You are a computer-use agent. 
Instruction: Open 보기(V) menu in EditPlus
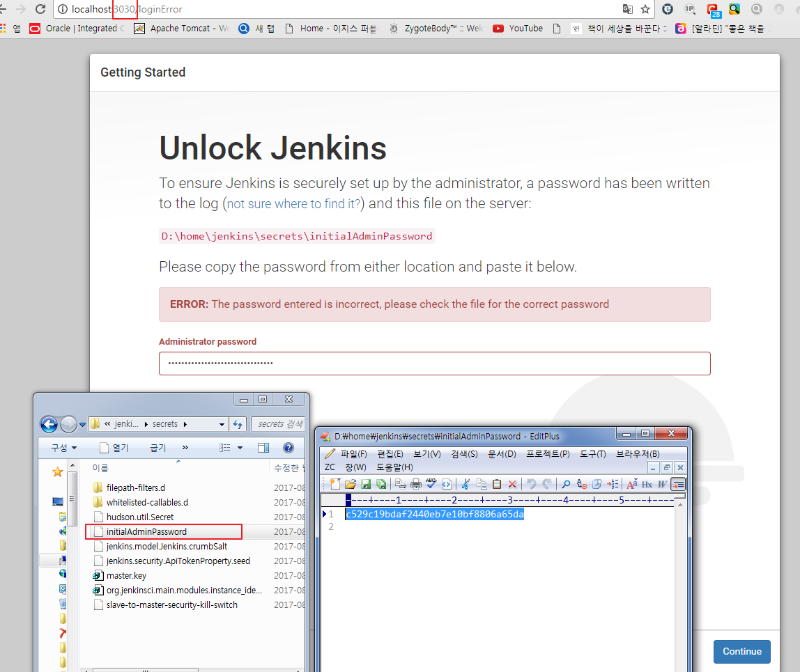coord(427,454)
